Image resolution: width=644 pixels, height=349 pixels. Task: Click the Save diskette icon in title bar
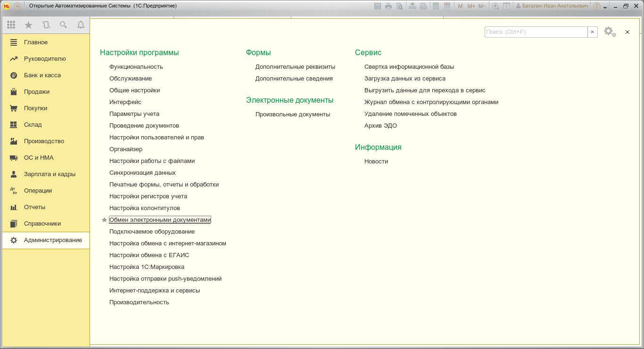point(377,6)
